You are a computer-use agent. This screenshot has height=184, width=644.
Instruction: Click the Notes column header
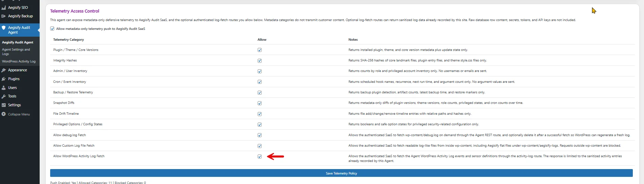[x=353, y=40]
